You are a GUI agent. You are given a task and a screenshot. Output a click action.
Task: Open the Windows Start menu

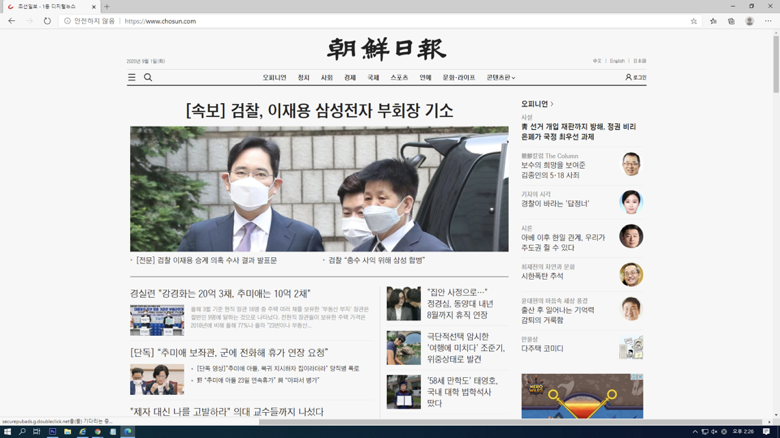[x=8, y=432]
